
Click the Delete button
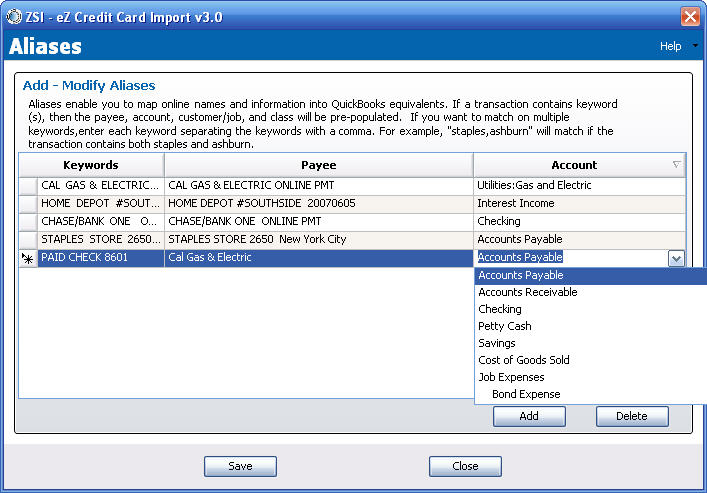coord(632,416)
